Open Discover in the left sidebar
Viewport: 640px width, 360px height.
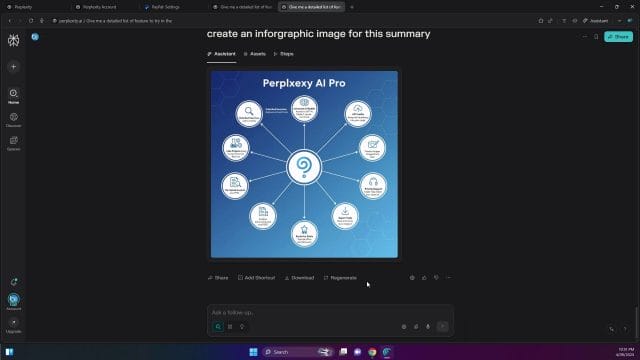[13, 120]
